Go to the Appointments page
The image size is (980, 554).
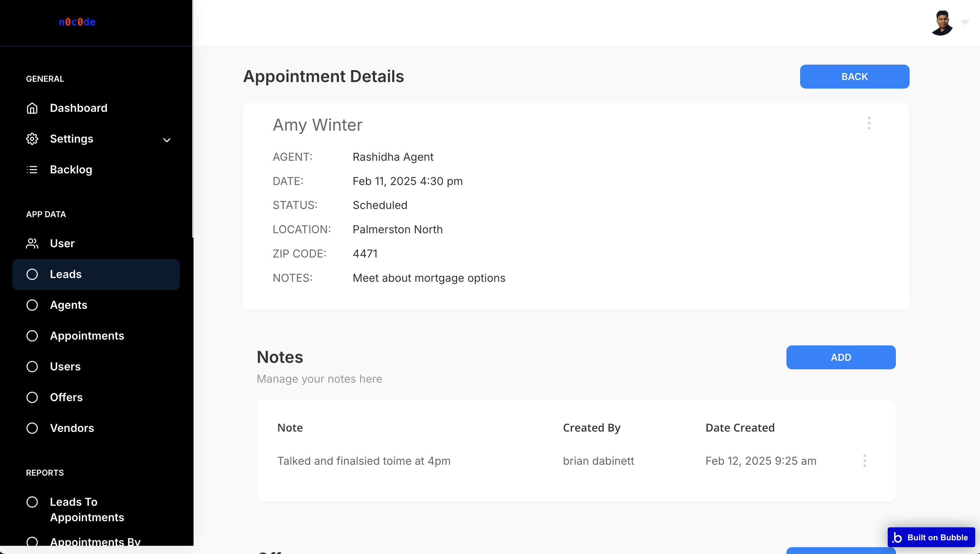87,336
